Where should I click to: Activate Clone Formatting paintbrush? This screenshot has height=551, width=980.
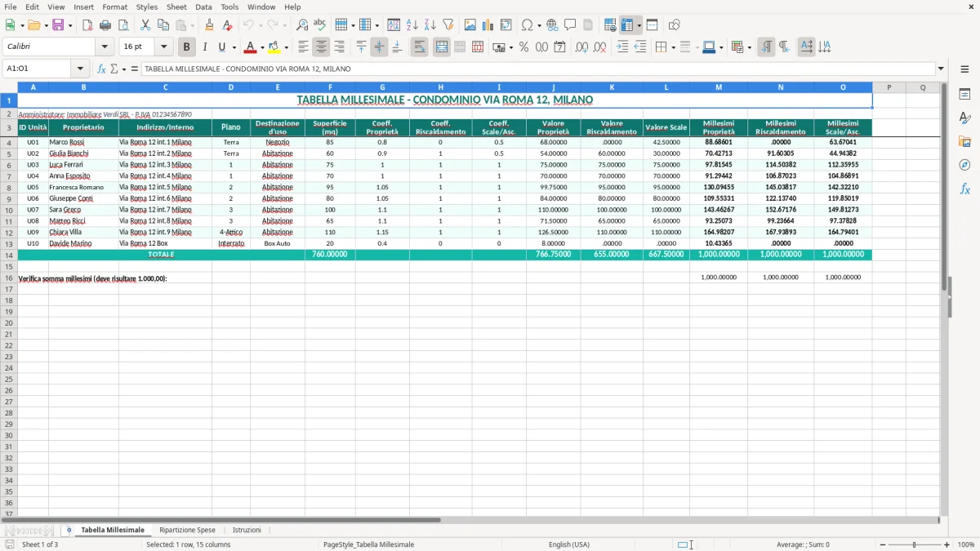click(x=210, y=25)
